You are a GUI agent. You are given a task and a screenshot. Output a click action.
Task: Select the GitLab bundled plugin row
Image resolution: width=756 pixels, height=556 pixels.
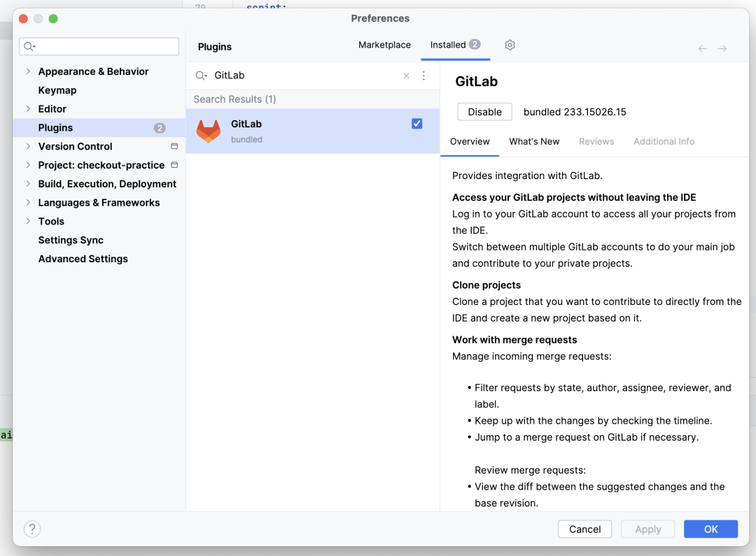point(313,131)
